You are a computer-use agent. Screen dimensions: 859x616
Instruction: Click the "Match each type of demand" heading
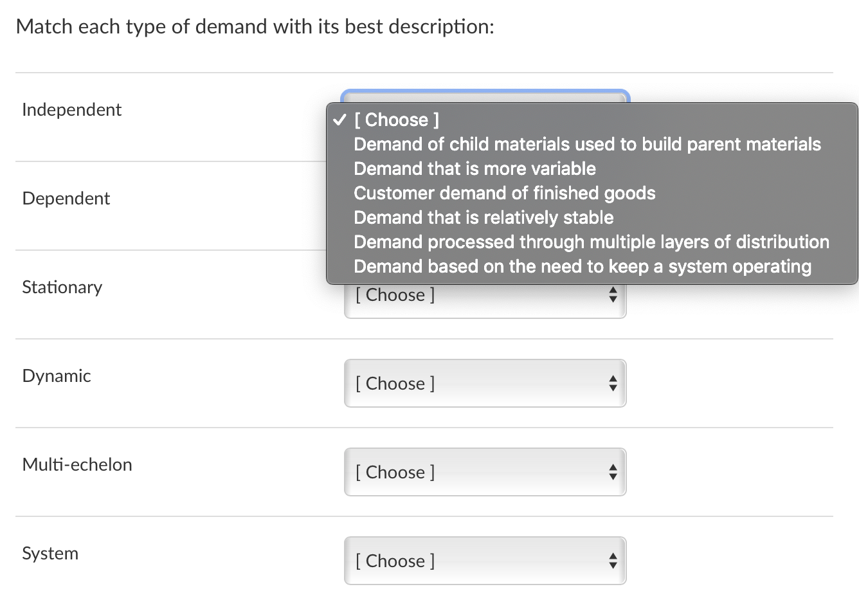pos(255,27)
